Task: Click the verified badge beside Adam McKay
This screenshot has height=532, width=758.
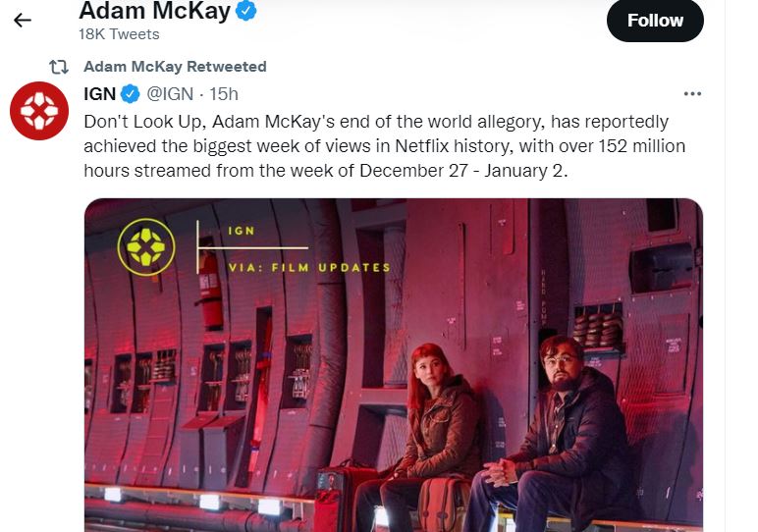Action: [x=246, y=10]
